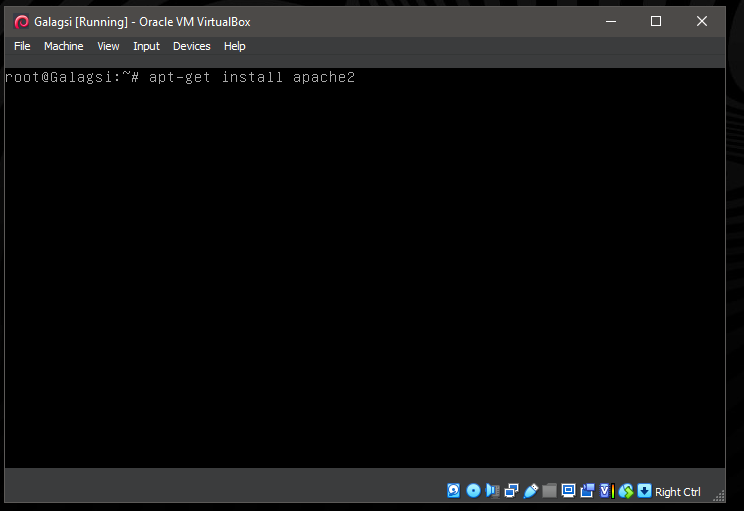Click the network adapters status icon

click(512, 491)
